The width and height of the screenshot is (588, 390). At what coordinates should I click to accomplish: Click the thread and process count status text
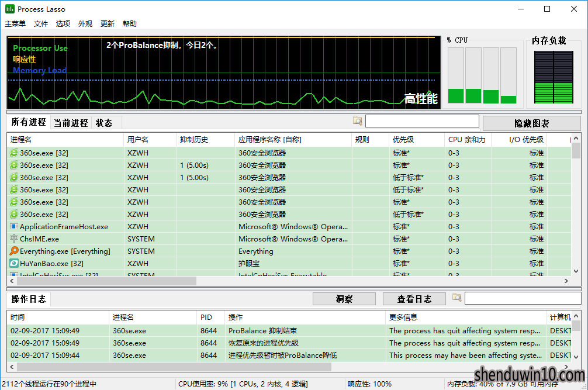click(x=49, y=384)
